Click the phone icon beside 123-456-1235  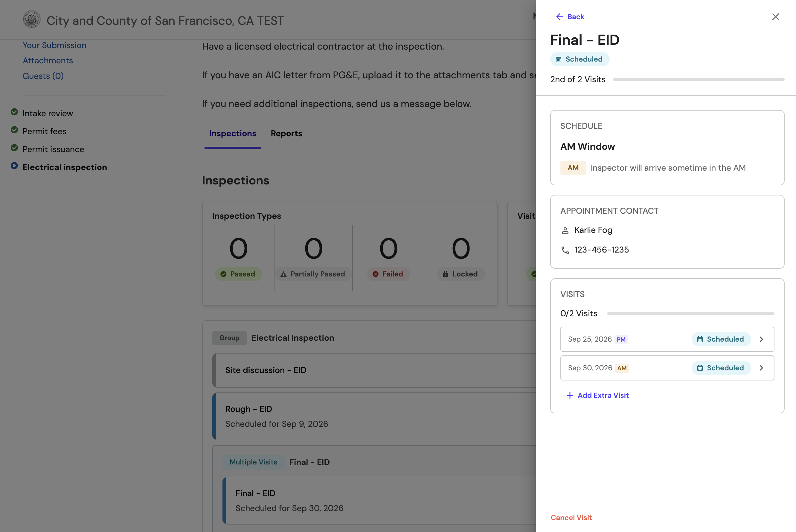tap(565, 250)
